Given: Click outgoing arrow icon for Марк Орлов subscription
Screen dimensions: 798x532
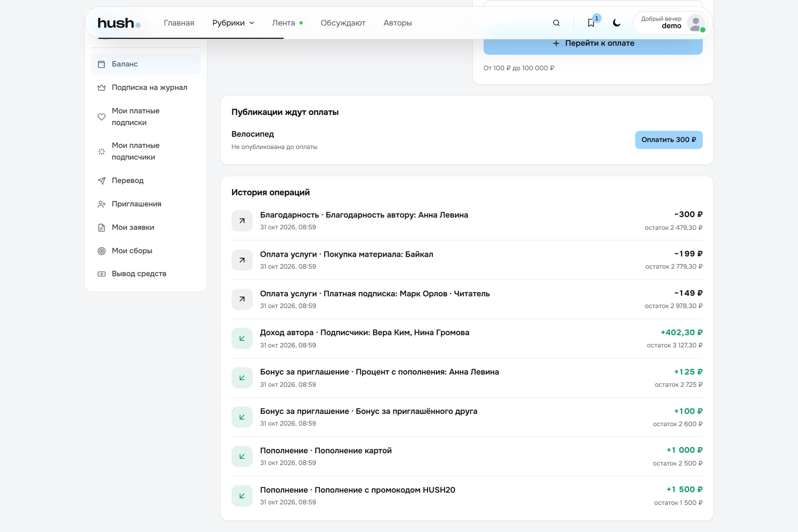Looking at the screenshot, I should [242, 299].
